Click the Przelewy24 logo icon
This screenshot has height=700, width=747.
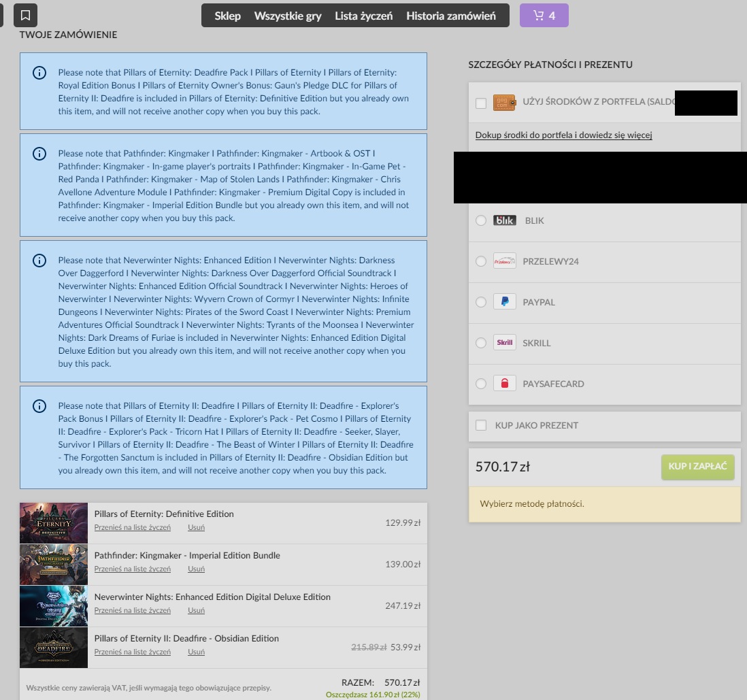point(505,261)
